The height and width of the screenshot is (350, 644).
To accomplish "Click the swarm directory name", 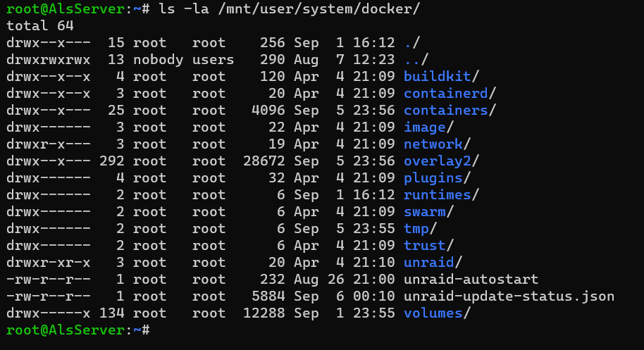I will point(425,212).
